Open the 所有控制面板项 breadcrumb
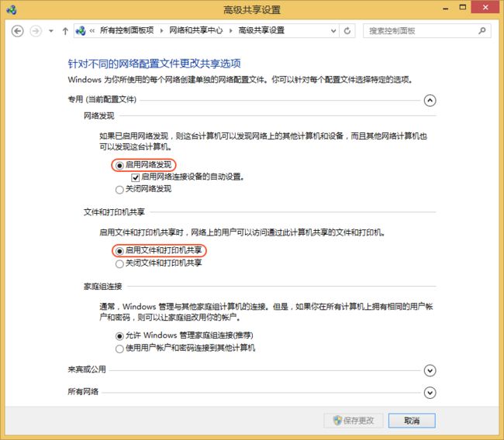504x440 pixels. coord(126,30)
